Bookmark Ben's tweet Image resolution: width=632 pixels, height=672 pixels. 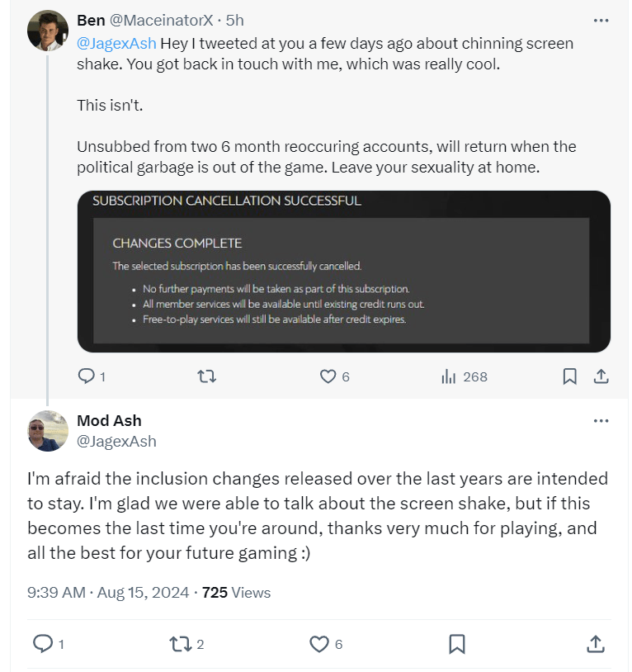(x=569, y=376)
